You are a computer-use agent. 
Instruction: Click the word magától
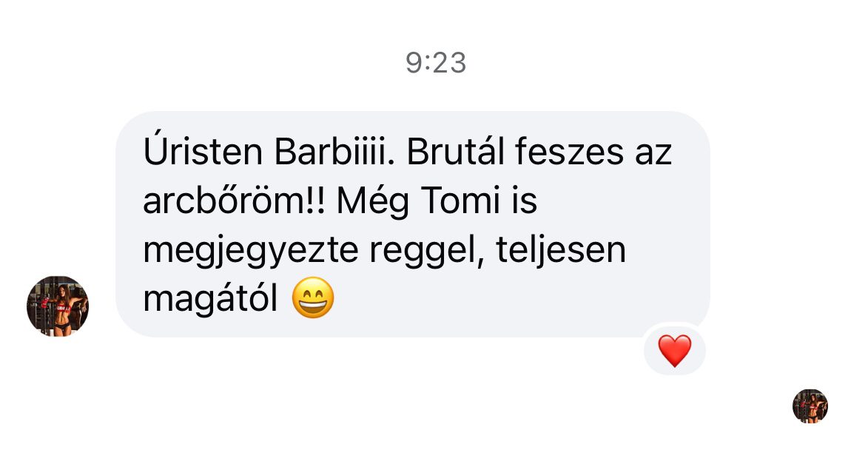click(x=210, y=300)
